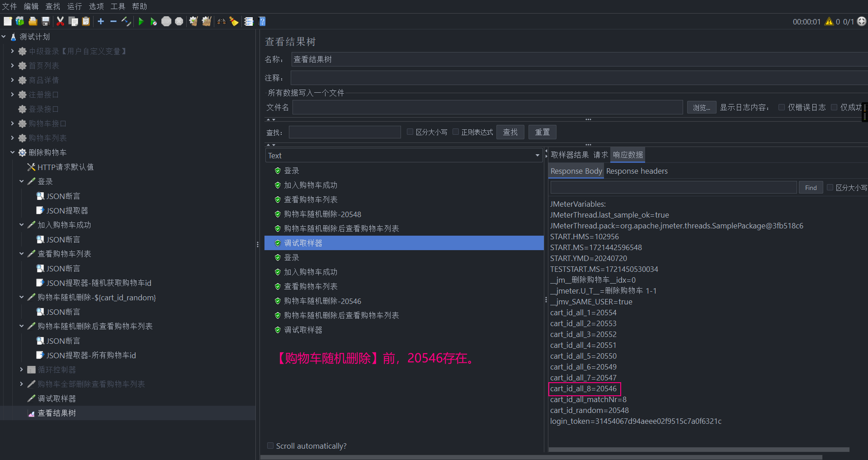Image resolution: width=868 pixels, height=460 pixels.
Task: Collapse the 登录 sampler node
Action: 21,181
